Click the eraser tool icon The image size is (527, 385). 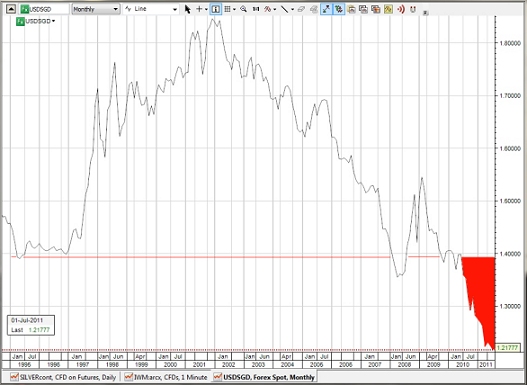point(301,9)
